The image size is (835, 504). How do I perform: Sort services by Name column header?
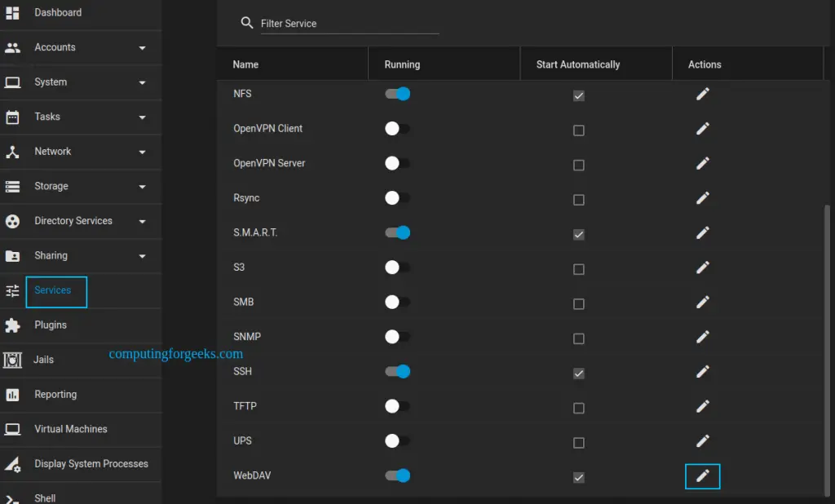point(245,64)
